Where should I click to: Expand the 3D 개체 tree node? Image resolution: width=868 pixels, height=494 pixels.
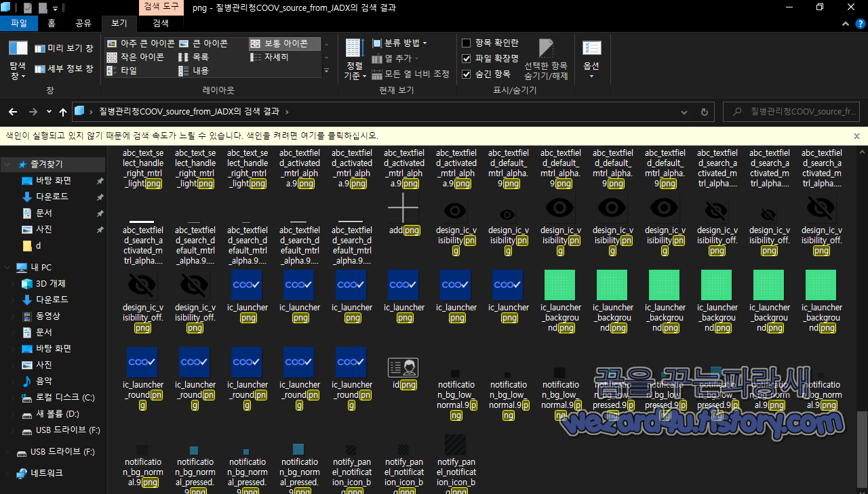(12, 283)
